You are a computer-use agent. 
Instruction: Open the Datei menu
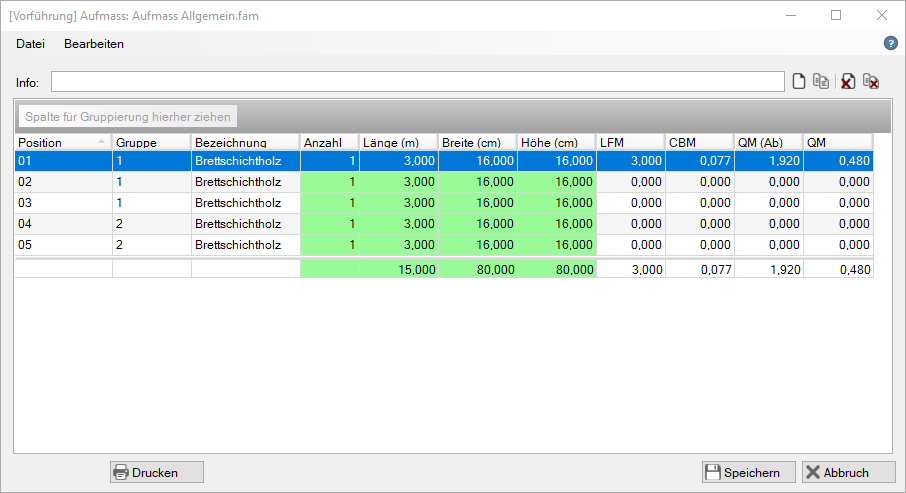(x=31, y=44)
